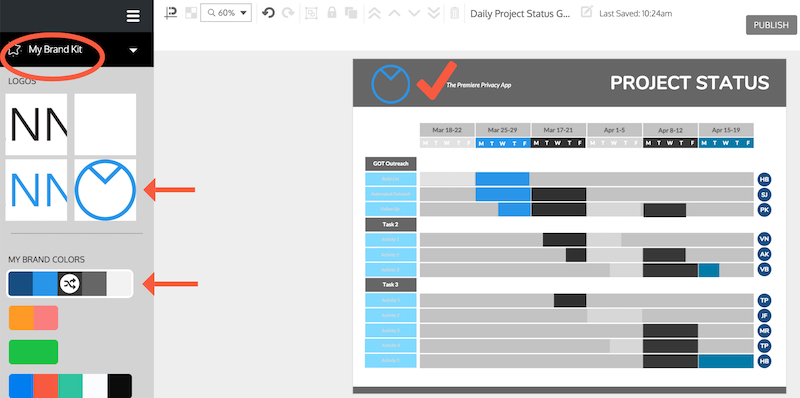
Task: Select the 'Task 2' section label
Action: (x=391, y=225)
